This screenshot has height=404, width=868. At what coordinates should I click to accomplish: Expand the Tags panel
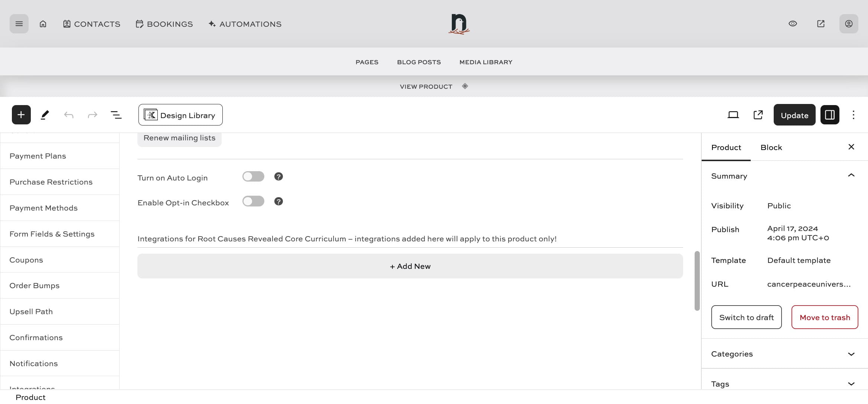click(x=851, y=384)
